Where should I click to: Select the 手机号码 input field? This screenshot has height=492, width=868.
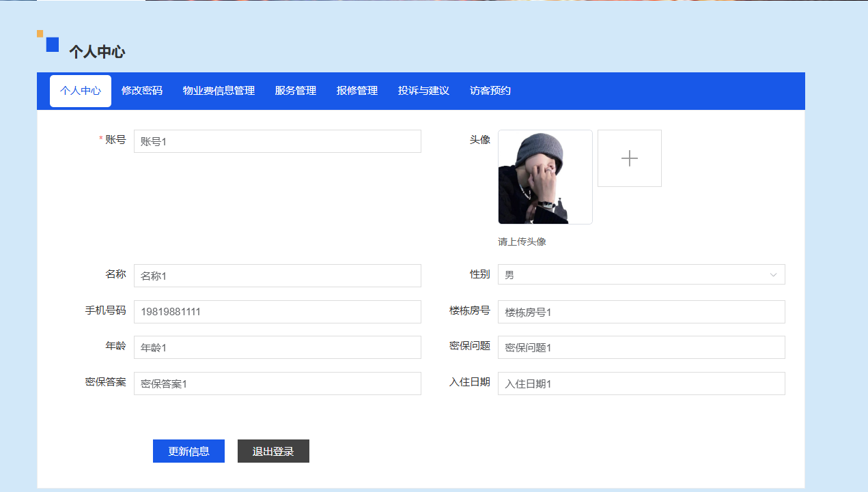pyautogui.click(x=277, y=312)
